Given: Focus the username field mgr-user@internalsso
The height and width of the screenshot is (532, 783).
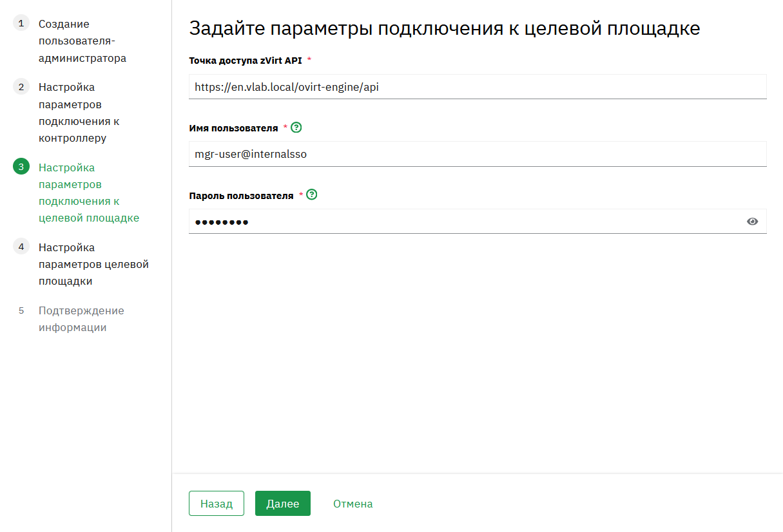Looking at the screenshot, I should click(x=478, y=154).
